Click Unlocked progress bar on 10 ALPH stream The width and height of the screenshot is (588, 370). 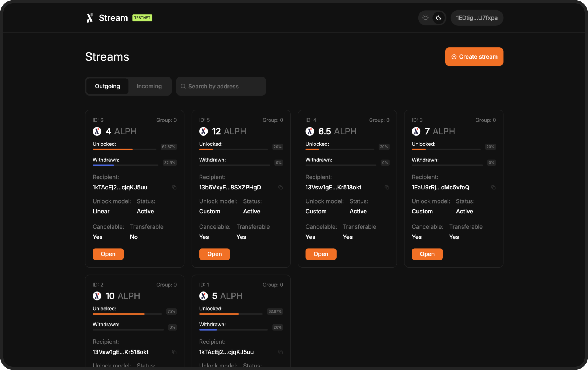tap(127, 314)
